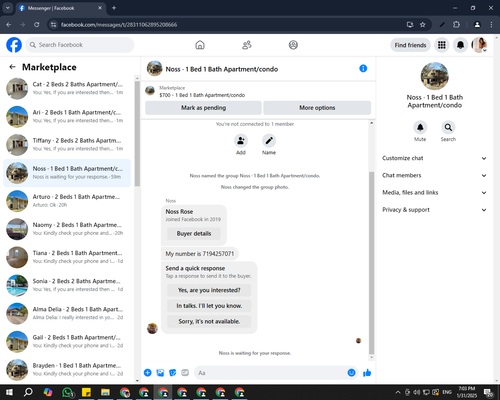Screen dimensions: 500x400
Task: Open the Groups icon in top navigation
Action: click(x=293, y=45)
